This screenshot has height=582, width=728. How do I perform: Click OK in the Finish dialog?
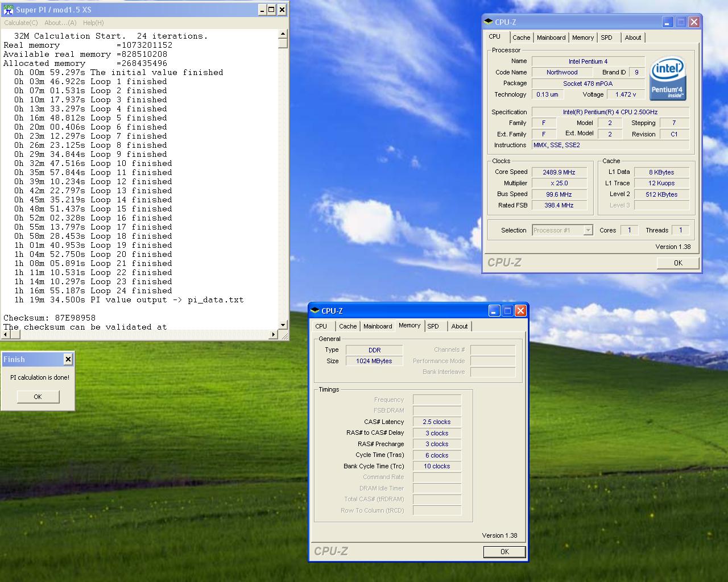38,397
